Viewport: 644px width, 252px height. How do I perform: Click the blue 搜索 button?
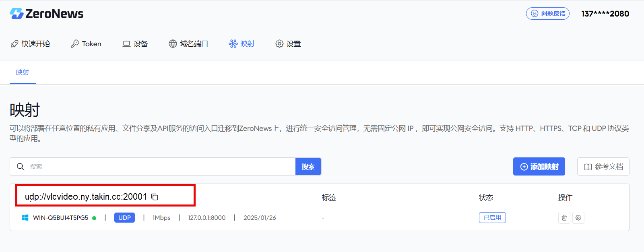tap(308, 167)
